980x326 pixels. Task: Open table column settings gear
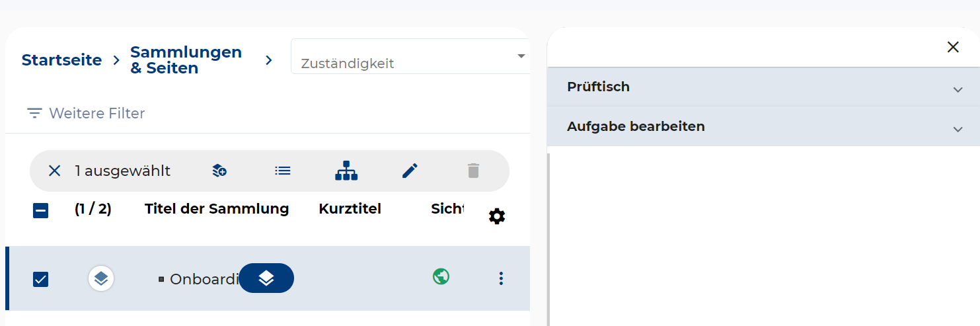(497, 216)
